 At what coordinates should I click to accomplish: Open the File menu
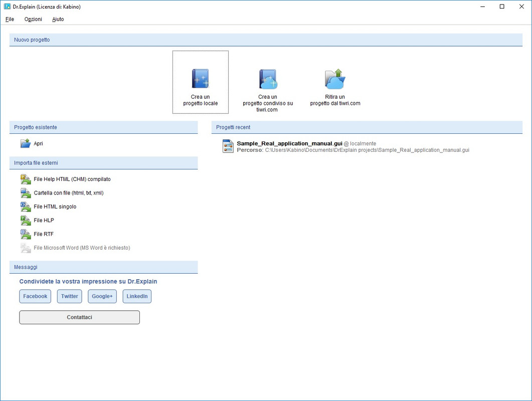point(10,20)
